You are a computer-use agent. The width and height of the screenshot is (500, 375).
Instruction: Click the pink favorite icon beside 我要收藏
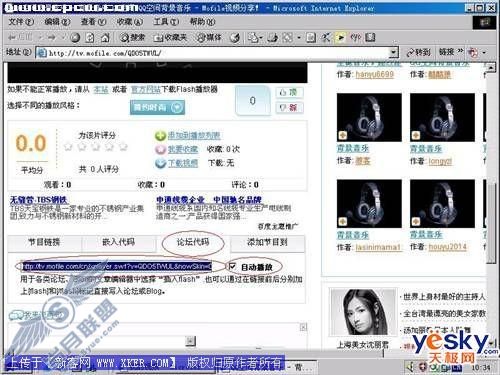pyautogui.click(x=160, y=150)
